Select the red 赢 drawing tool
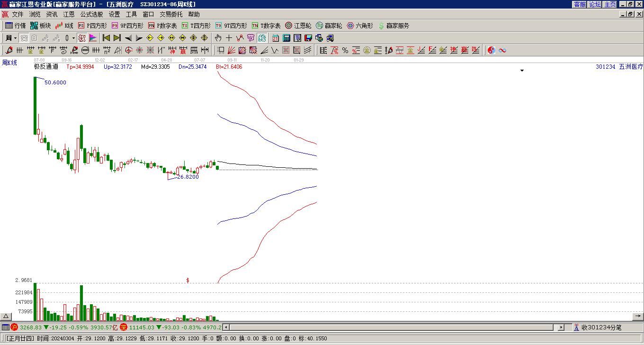The height and width of the screenshot is (345, 644). pyautogui.click(x=183, y=50)
